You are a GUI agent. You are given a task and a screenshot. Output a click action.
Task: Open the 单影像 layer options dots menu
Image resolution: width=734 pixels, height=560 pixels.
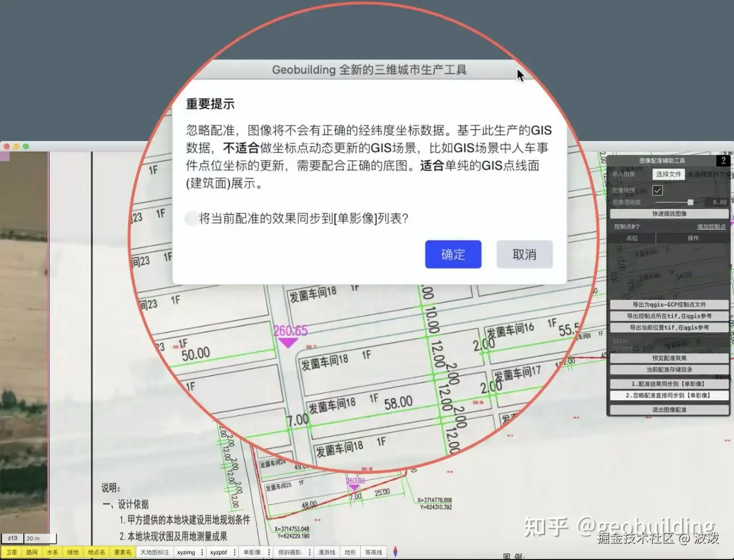click(x=269, y=552)
